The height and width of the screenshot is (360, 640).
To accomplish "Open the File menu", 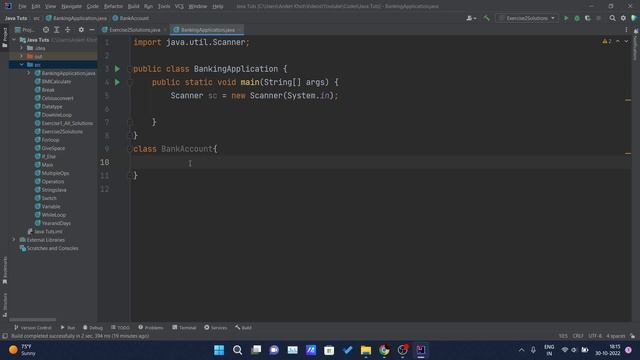I will [x=22, y=6].
